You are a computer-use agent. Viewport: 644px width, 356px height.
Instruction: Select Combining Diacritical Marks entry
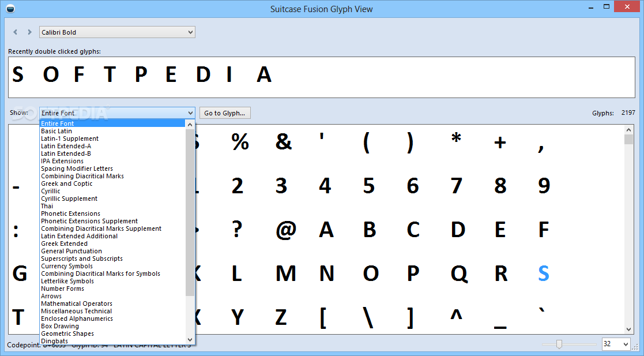coord(112,176)
